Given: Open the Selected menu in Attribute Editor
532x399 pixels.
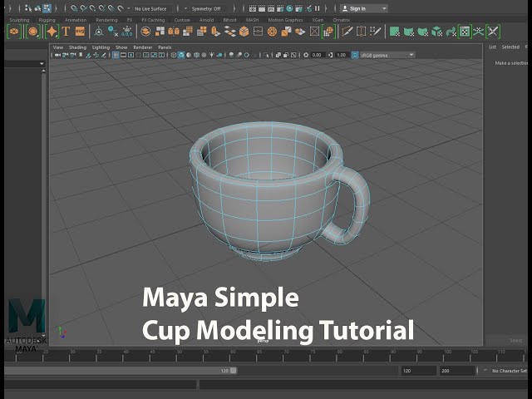Looking at the screenshot, I should (x=510, y=47).
